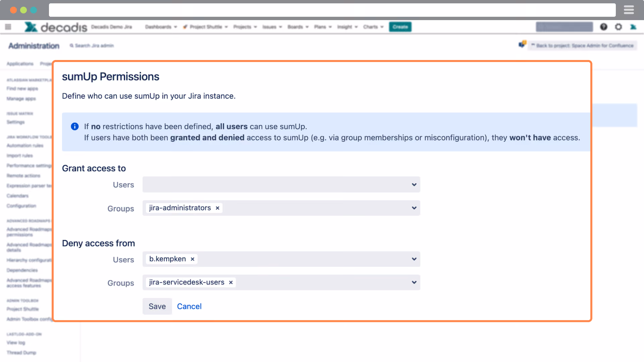Click the Create button
Screen dimensions: 644x362
400,27
